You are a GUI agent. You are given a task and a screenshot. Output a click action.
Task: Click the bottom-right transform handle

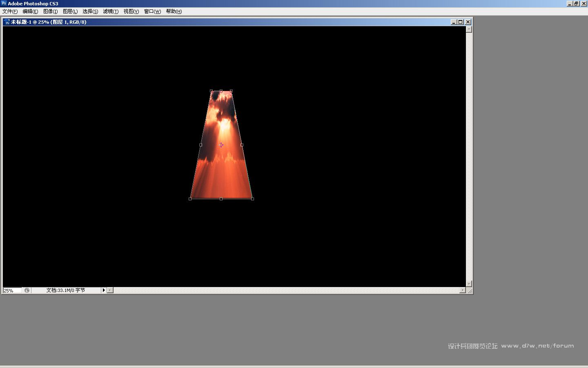(x=252, y=199)
